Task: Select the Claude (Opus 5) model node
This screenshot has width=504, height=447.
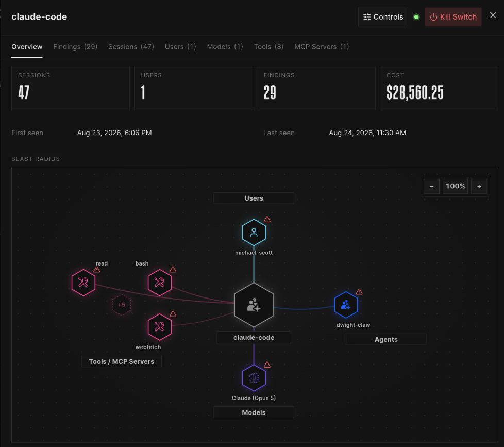Action: point(254,378)
